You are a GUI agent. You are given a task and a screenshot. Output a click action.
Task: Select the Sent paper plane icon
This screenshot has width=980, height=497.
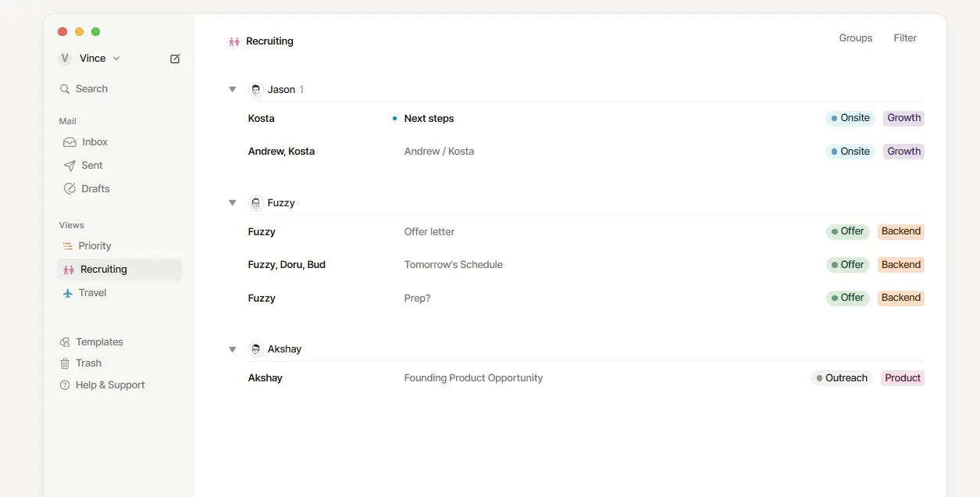(x=69, y=165)
